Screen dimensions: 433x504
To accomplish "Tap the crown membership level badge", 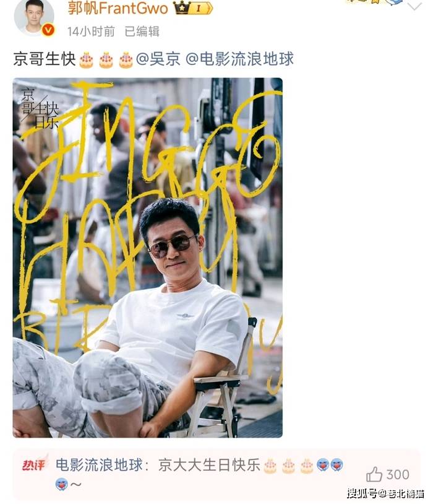I will (x=193, y=8).
